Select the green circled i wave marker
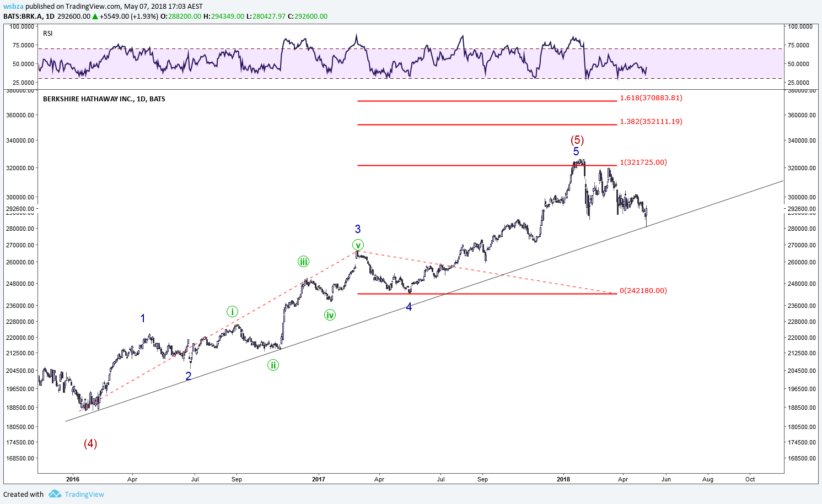 (x=233, y=312)
